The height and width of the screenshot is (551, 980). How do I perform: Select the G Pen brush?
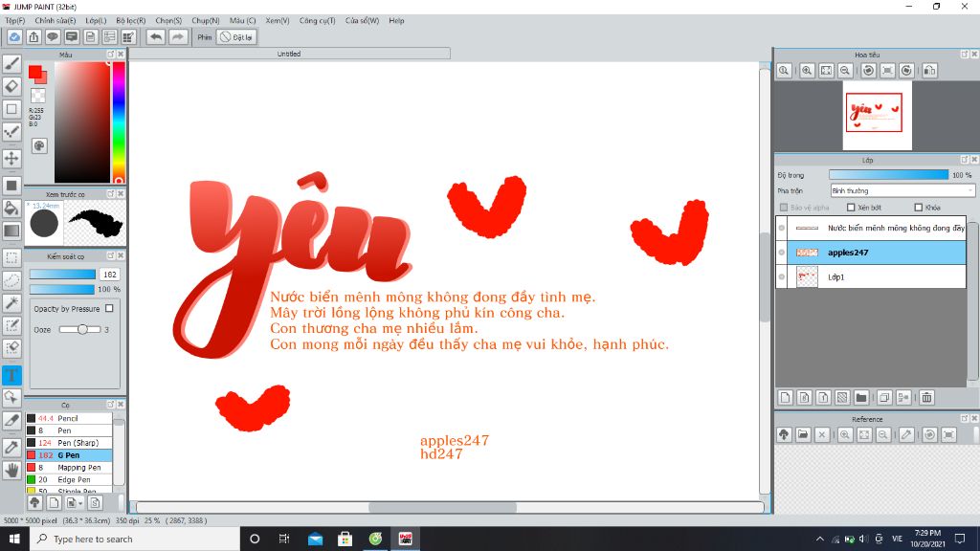tap(69, 455)
